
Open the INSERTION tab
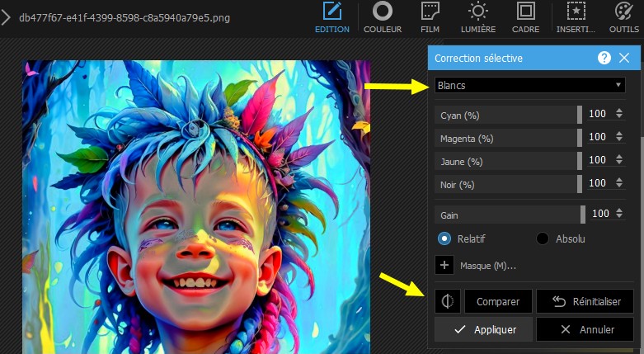[x=576, y=17]
